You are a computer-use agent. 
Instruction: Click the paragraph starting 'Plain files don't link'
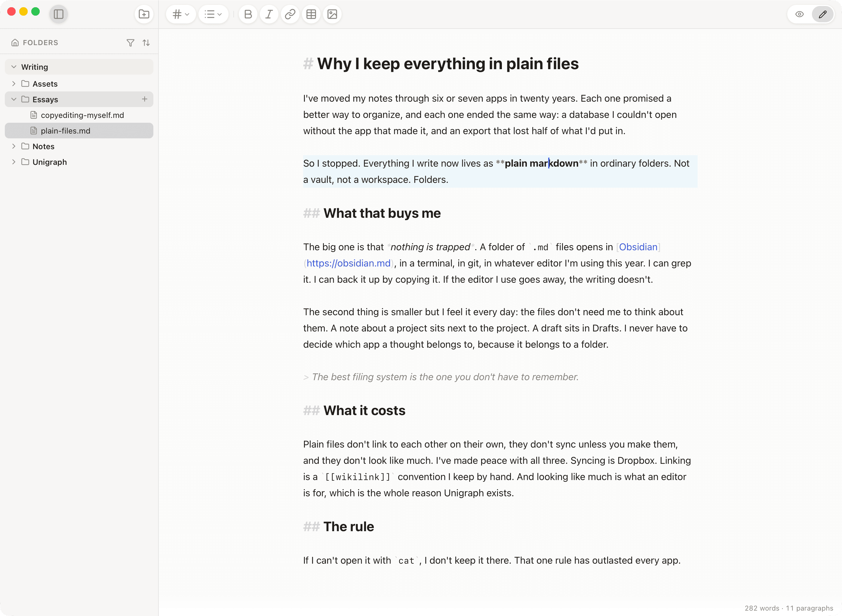(x=497, y=469)
